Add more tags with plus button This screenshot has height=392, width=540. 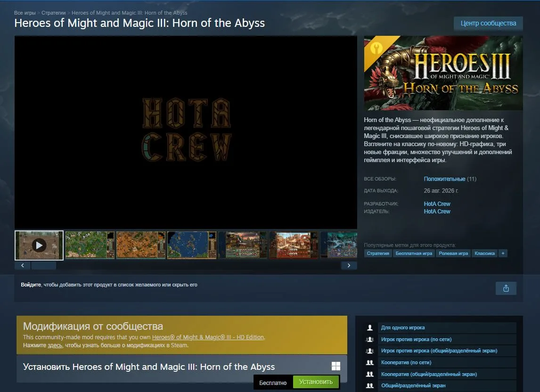coord(503,253)
